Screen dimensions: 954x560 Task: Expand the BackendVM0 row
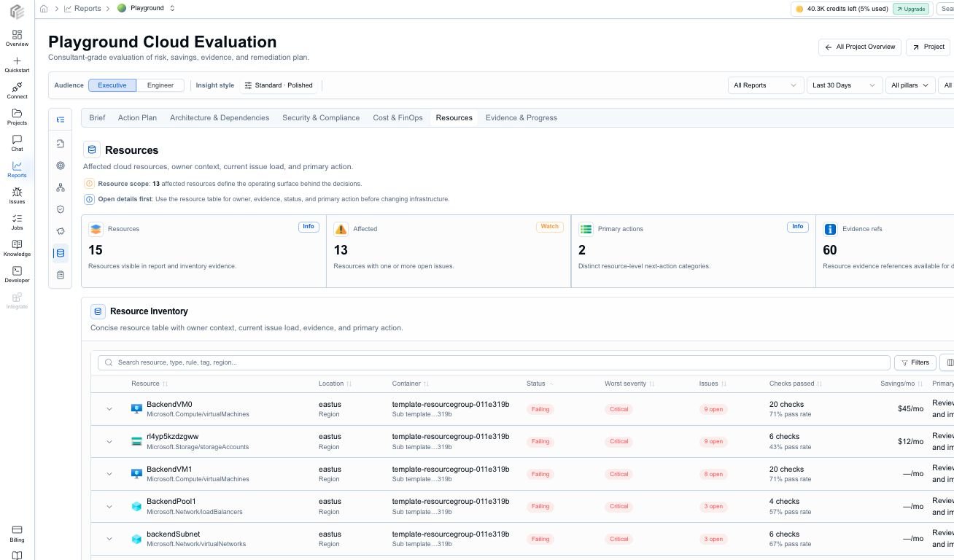point(109,409)
